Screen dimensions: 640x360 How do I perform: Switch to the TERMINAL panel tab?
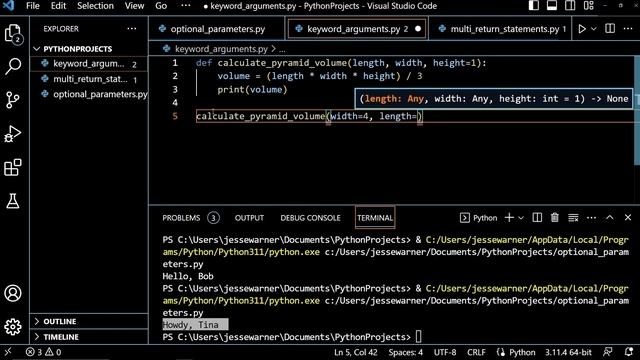click(375, 218)
